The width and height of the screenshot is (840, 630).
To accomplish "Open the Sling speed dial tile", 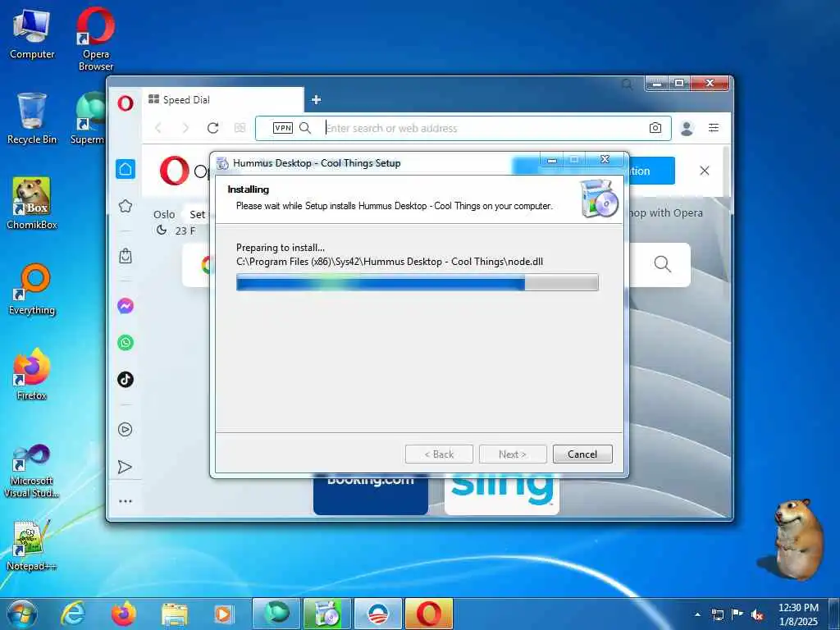I will (502, 494).
